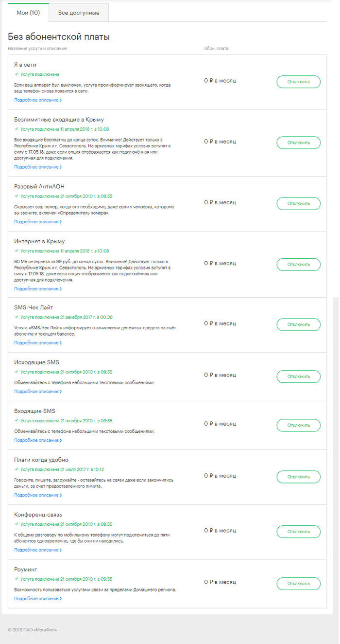Open 'Подробное описание' for 'Интернет в Крыму'
340x644 pixels.
tap(38, 289)
